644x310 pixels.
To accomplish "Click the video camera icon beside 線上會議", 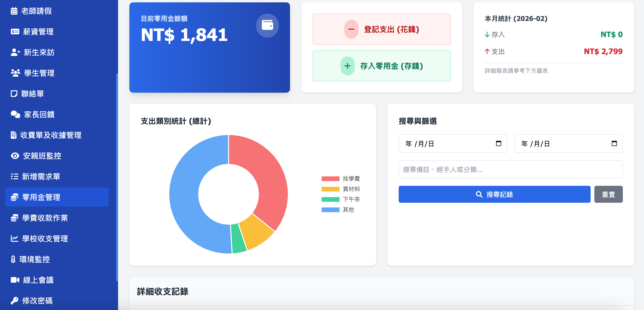I will pyautogui.click(x=15, y=280).
